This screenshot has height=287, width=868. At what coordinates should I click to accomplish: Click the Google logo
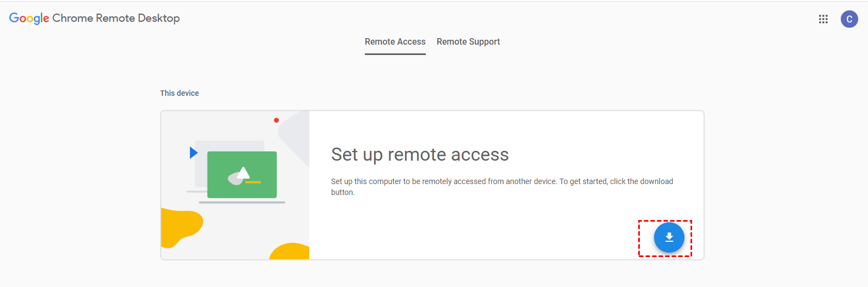pos(29,19)
